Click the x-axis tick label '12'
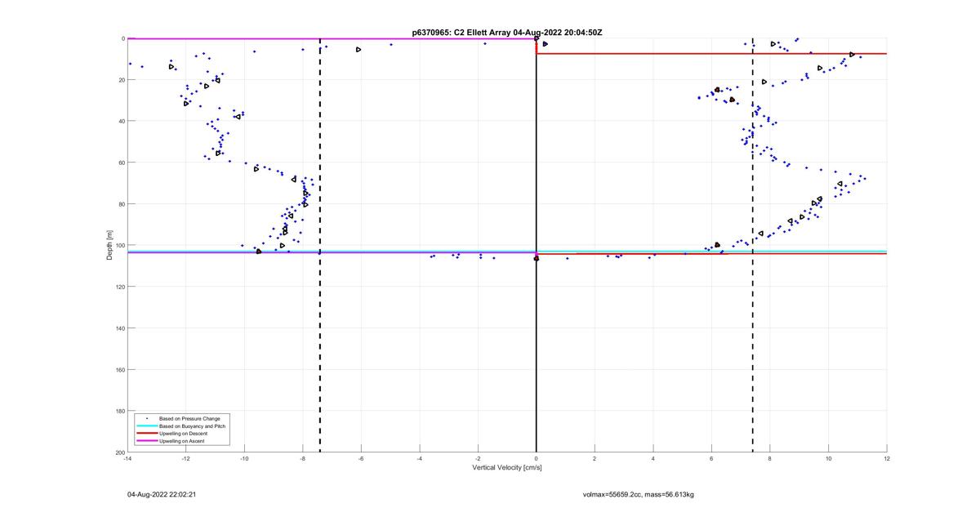The height and width of the screenshot is (508, 980). 887,458
